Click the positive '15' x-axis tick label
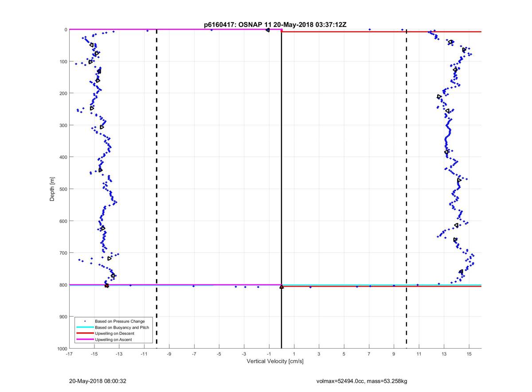 tap(469, 354)
